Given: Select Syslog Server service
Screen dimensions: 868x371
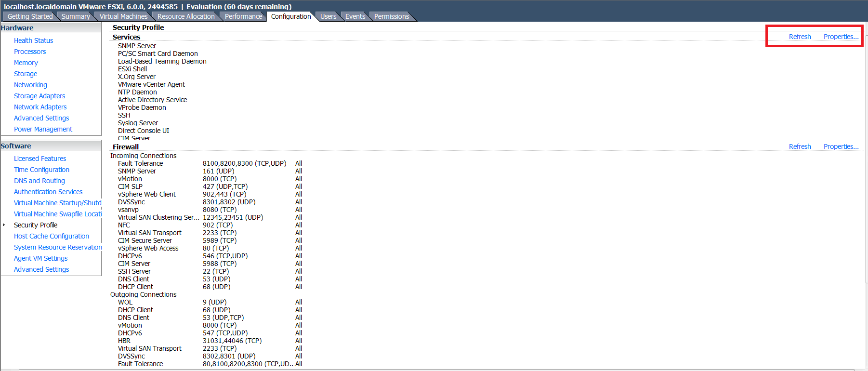Looking at the screenshot, I should [138, 123].
